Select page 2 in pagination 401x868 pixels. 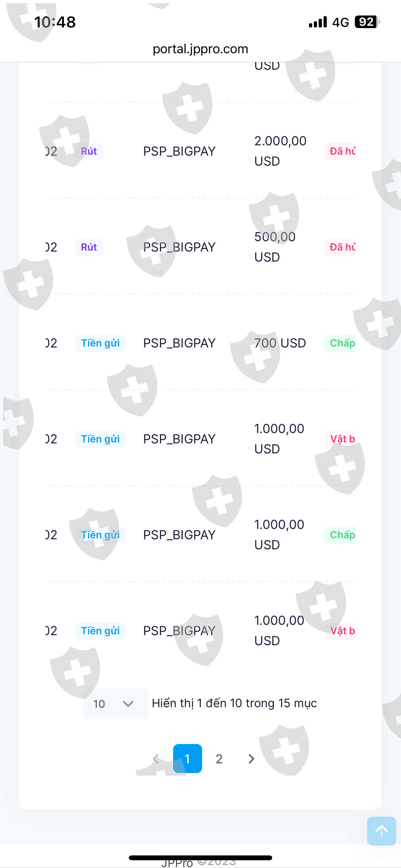pyautogui.click(x=219, y=759)
